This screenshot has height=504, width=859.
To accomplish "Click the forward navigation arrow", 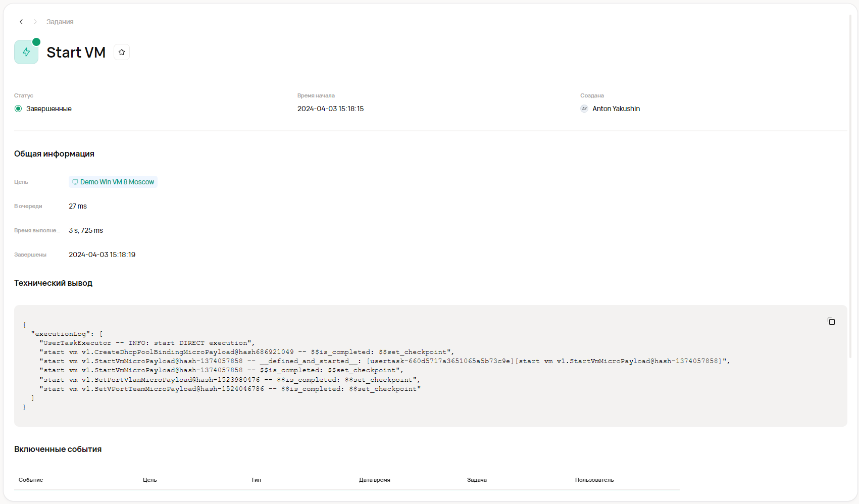I will coord(35,22).
